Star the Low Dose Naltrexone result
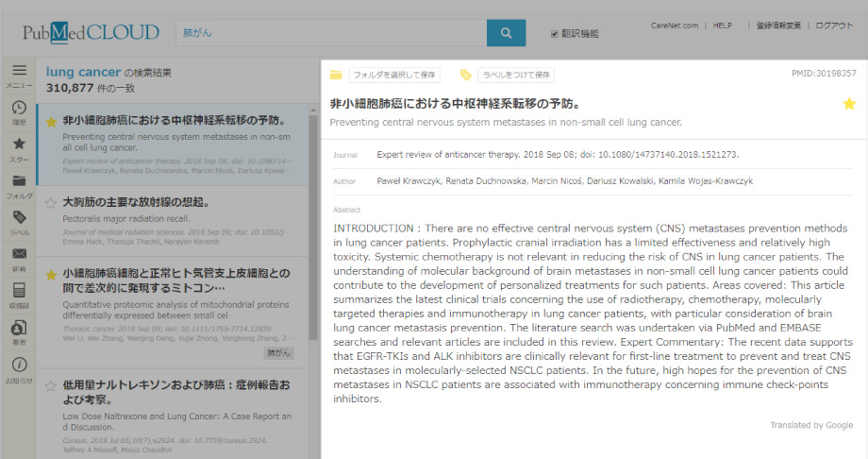Viewport: 868px width, 459px height. pyautogui.click(x=51, y=386)
